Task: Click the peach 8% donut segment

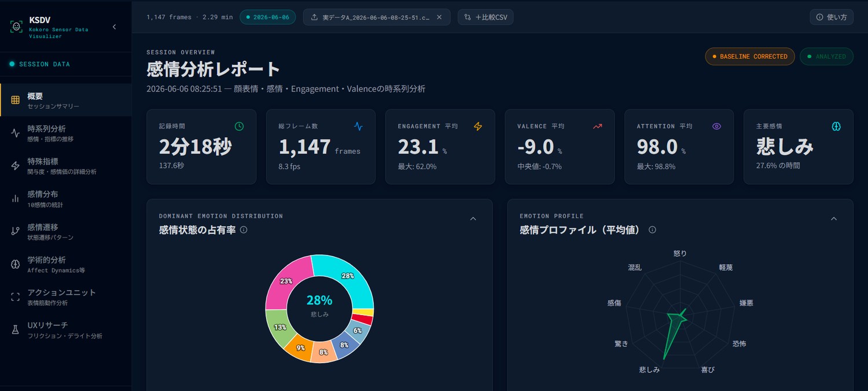Action: pyautogui.click(x=324, y=352)
